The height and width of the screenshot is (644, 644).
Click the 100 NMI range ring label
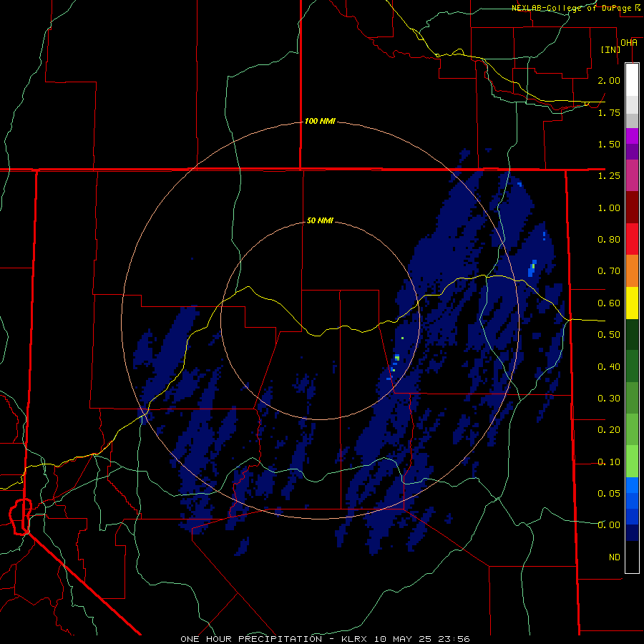click(320, 121)
